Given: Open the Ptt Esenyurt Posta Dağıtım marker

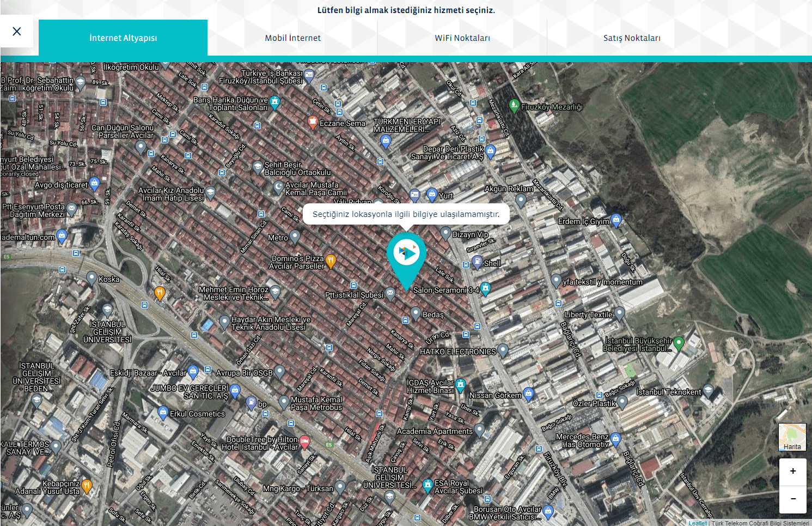Looking at the screenshot, I should [71, 209].
